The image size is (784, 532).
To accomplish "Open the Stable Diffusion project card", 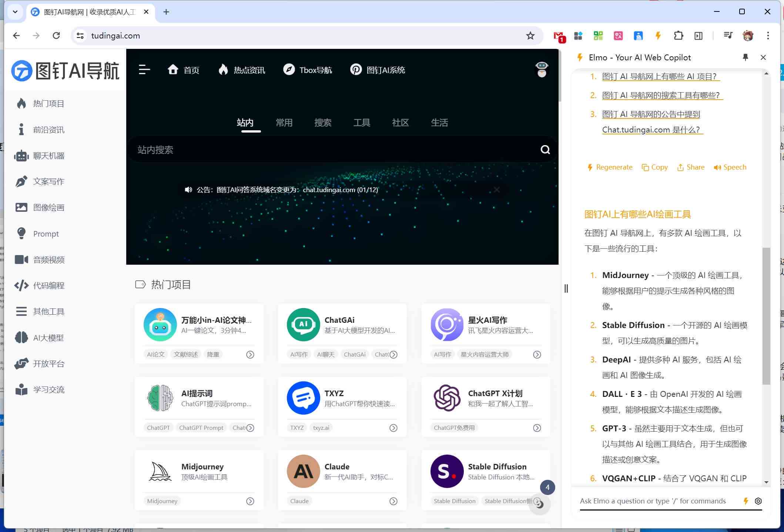I will pyautogui.click(x=486, y=480).
